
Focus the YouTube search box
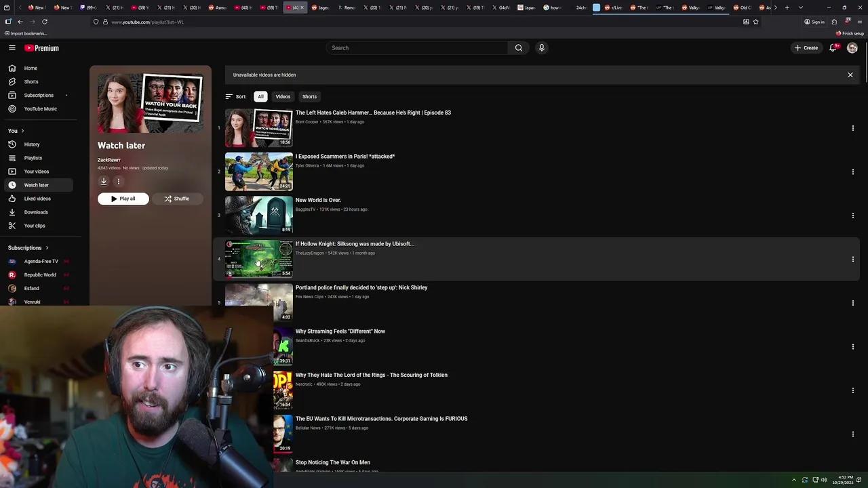tap(417, 48)
